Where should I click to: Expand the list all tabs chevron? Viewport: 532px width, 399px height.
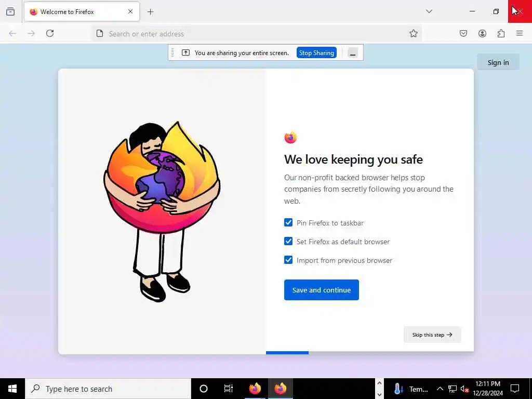click(x=429, y=11)
